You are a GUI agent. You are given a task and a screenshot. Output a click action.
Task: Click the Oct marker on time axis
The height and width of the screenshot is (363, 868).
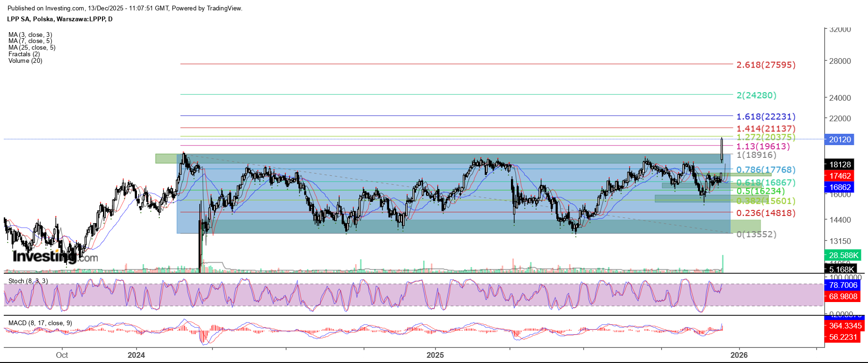click(x=62, y=355)
